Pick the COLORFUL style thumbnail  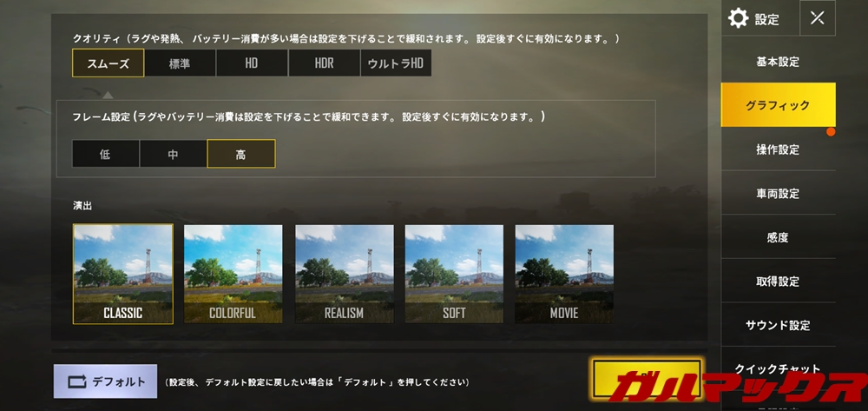coord(233,274)
